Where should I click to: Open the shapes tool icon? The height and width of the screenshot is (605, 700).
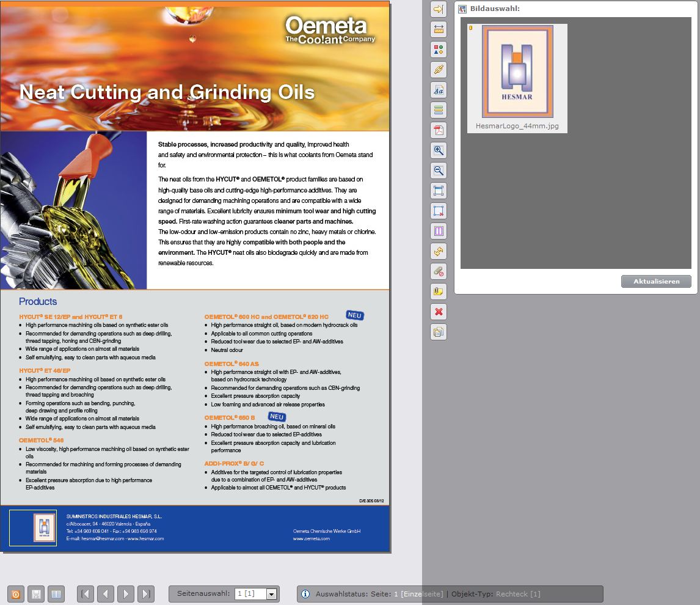[x=438, y=50]
